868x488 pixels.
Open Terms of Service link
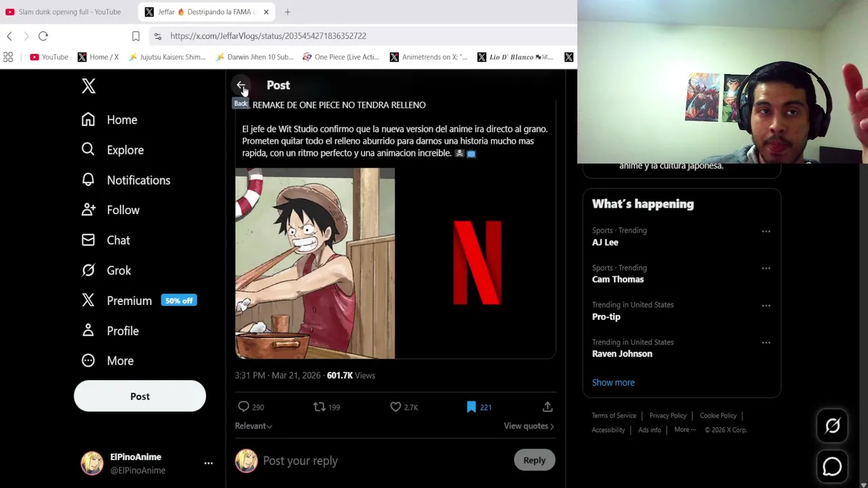(x=614, y=415)
